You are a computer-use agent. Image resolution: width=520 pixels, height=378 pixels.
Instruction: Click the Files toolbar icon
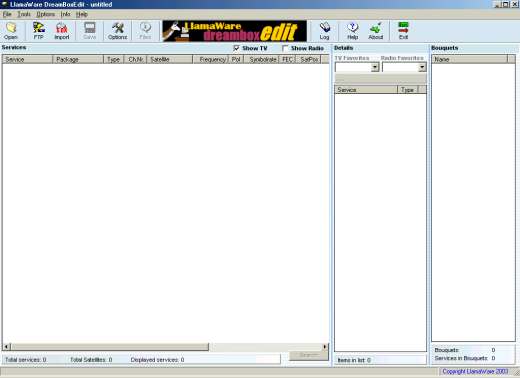coord(145,31)
